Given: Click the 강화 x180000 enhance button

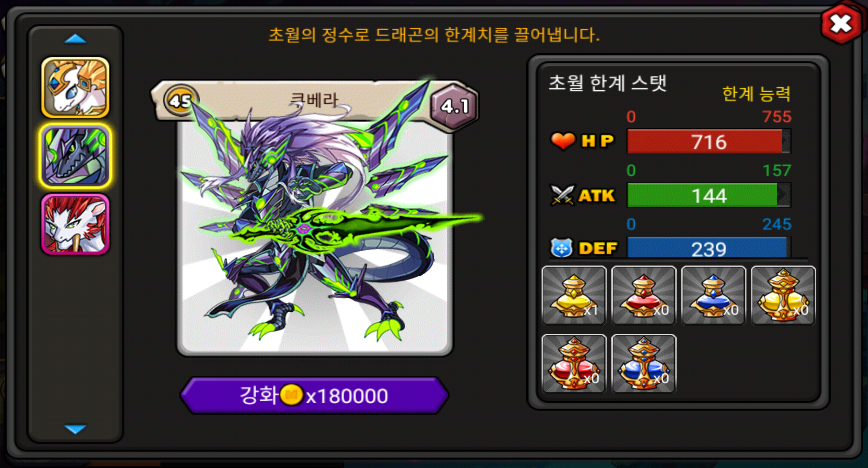Looking at the screenshot, I should [x=314, y=395].
